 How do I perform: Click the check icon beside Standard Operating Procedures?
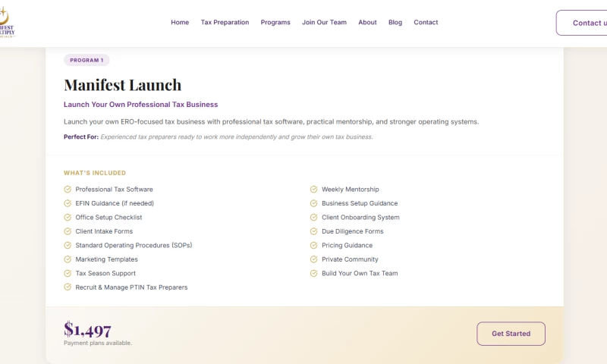point(68,245)
